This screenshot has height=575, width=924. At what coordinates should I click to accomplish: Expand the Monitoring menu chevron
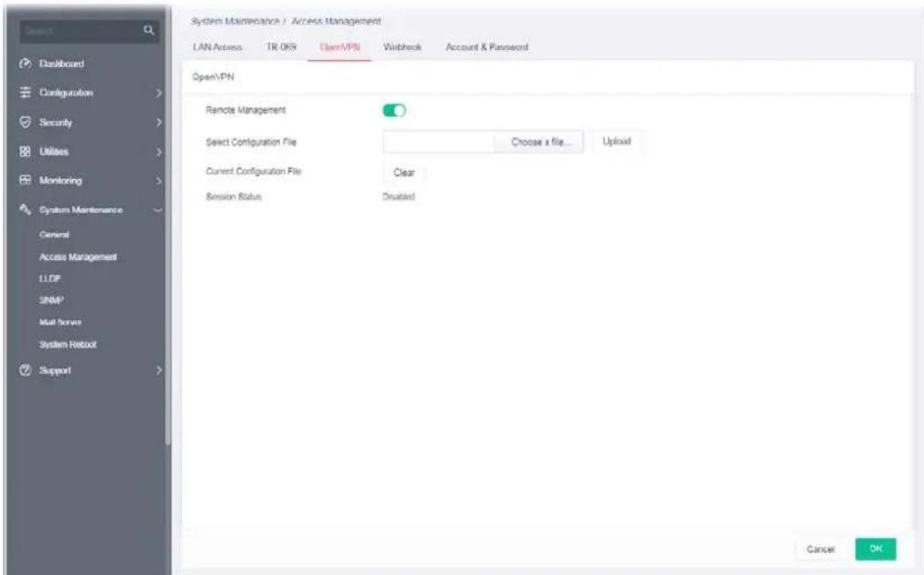click(158, 180)
